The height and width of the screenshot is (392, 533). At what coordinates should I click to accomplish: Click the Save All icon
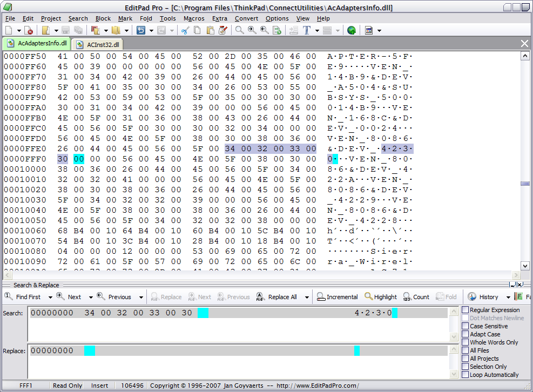coord(78,31)
